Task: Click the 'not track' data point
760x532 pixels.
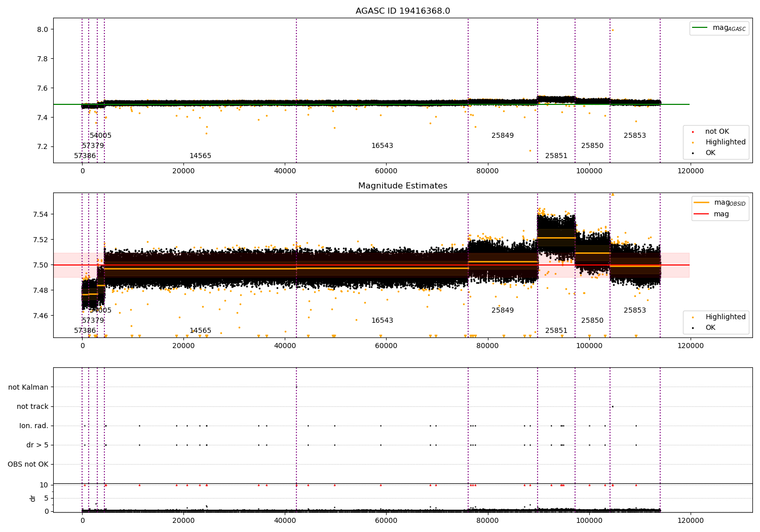Action: click(613, 406)
